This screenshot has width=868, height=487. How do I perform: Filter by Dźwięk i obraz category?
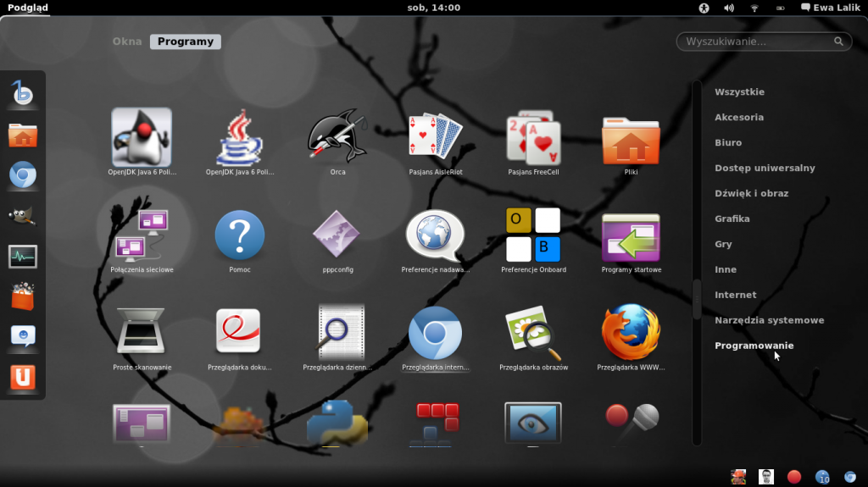tap(751, 194)
